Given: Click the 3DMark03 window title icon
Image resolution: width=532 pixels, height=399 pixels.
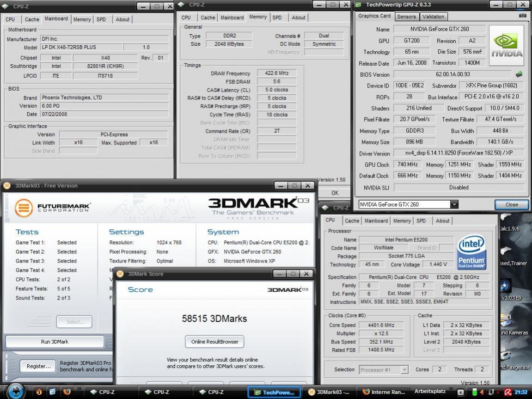Looking at the screenshot, I should coord(7,185).
